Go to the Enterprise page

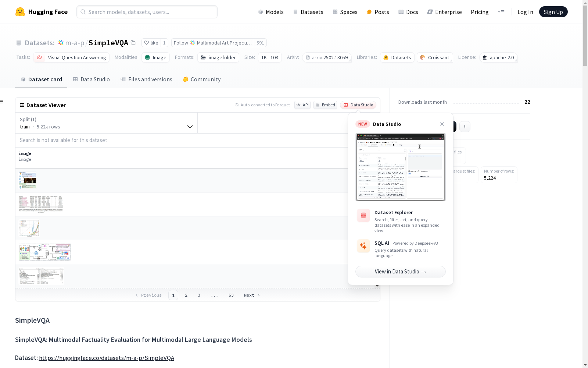point(445,12)
